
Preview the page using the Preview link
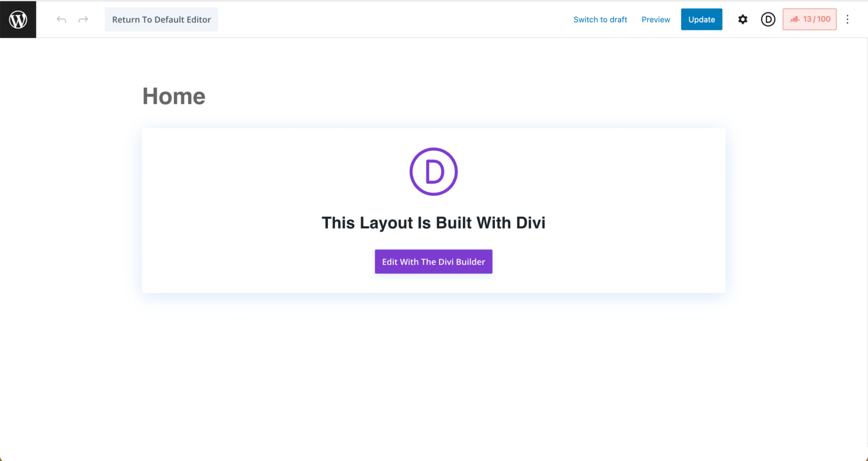[656, 19]
